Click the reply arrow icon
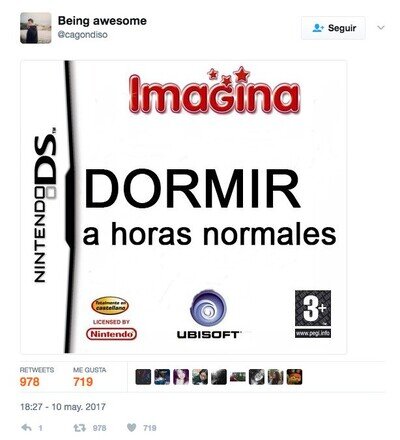Viewport: 400px width, 440px height. pyautogui.click(x=26, y=428)
